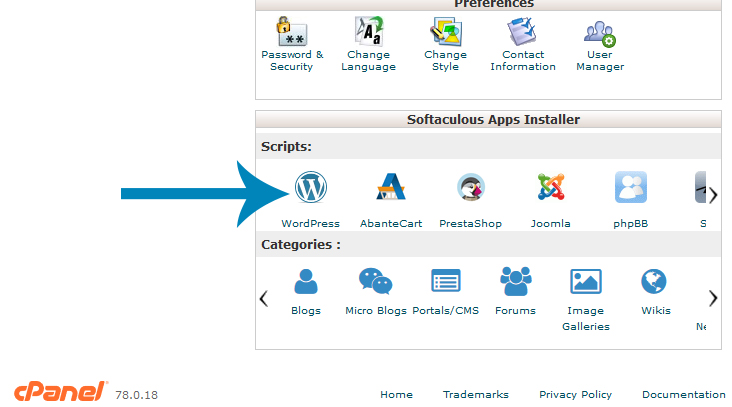Click the cPanel logo
This screenshot has width=732, height=407.
pos(59,392)
